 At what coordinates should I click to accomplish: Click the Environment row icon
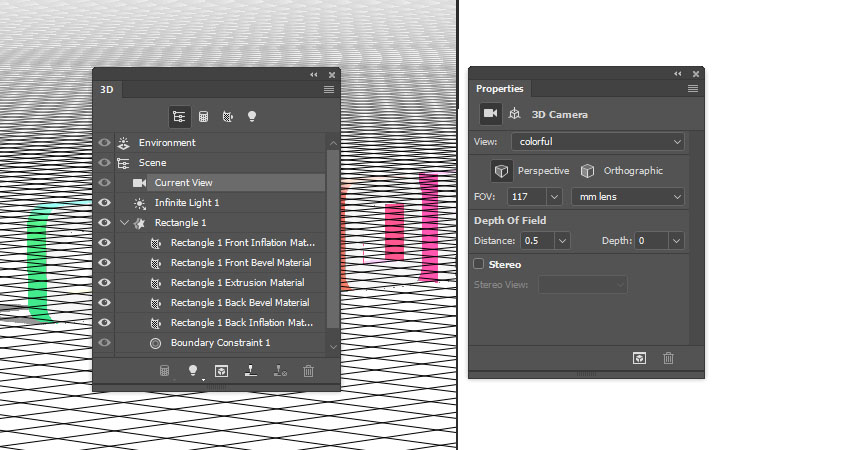pyautogui.click(x=124, y=143)
